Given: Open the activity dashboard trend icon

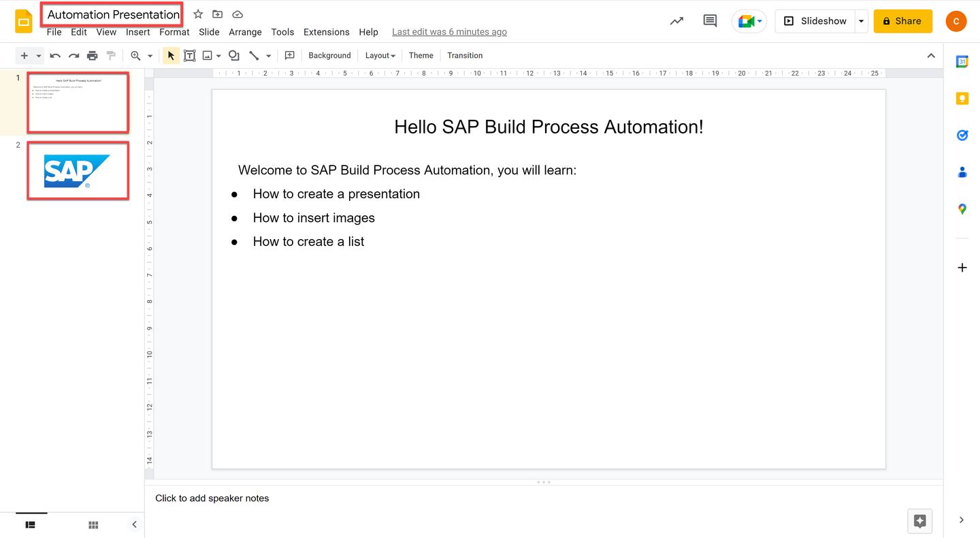Looking at the screenshot, I should pos(676,21).
